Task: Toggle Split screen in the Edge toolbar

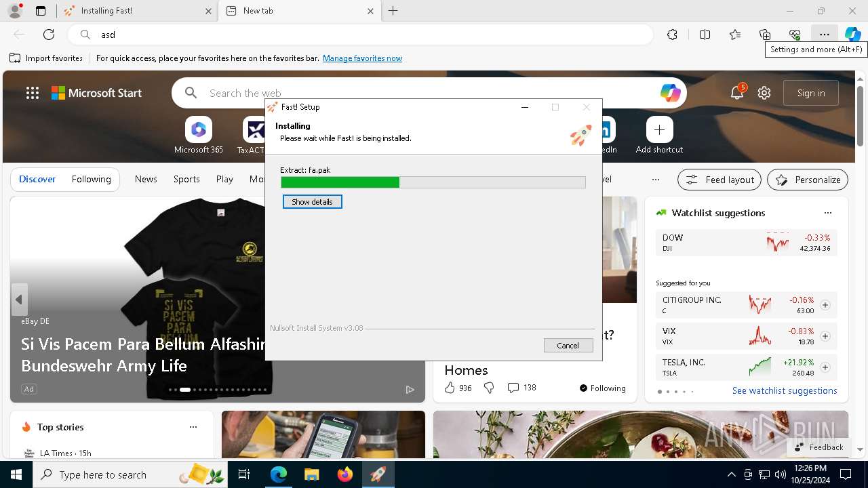Action: [705, 35]
